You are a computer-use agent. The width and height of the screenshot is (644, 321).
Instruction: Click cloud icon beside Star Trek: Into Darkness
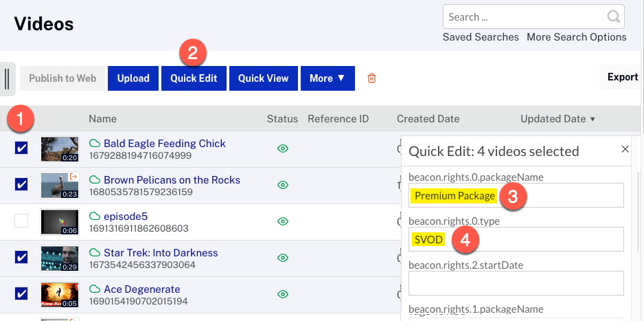coord(95,252)
